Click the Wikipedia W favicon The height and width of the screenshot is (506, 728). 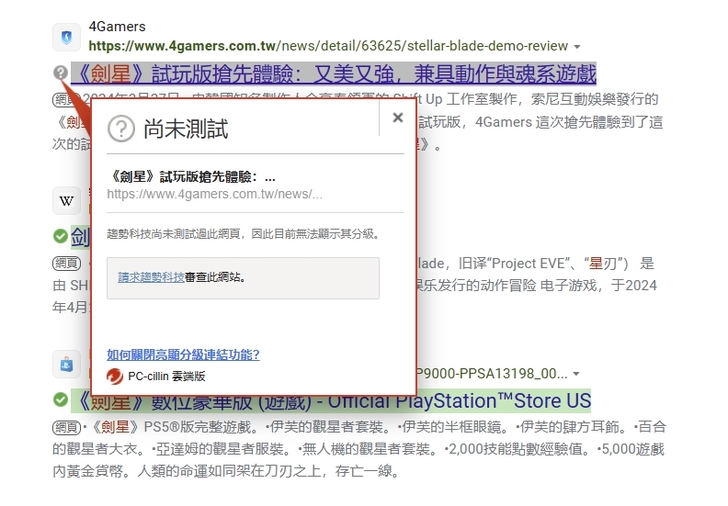[x=66, y=201]
